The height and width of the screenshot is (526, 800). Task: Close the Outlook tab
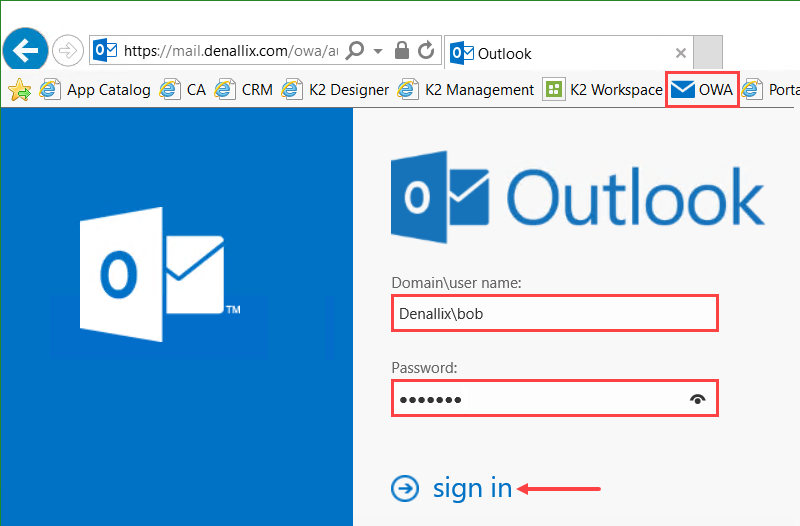[x=681, y=53]
